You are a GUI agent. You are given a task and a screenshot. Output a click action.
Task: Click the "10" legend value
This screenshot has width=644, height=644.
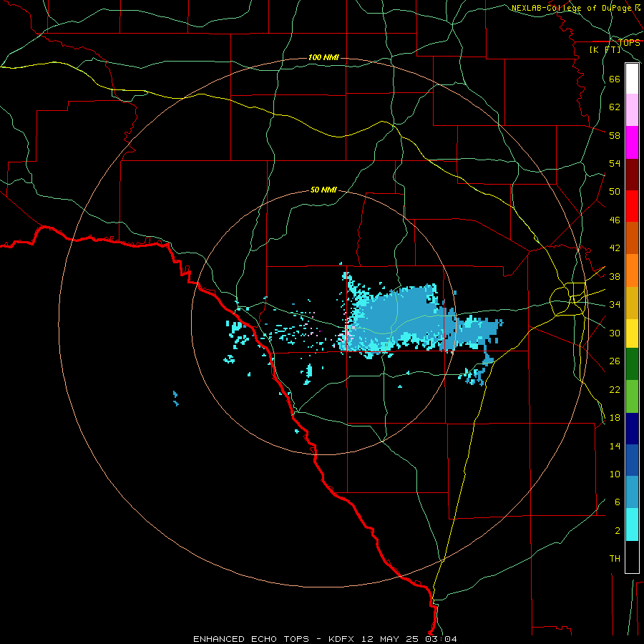[x=615, y=474]
